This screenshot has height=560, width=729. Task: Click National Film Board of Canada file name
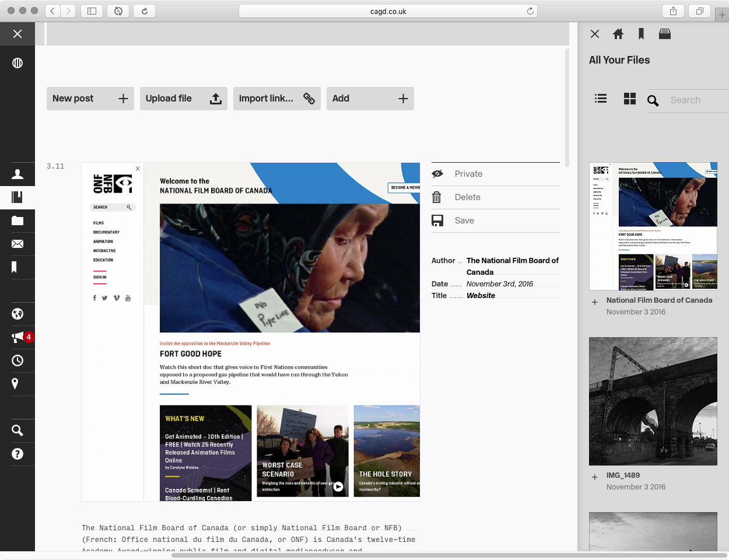pyautogui.click(x=659, y=300)
